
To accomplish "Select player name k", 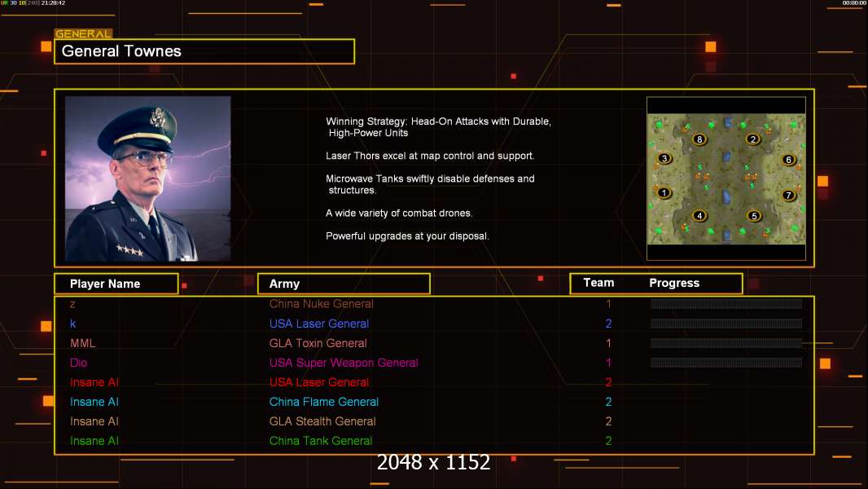I will pyautogui.click(x=72, y=324).
